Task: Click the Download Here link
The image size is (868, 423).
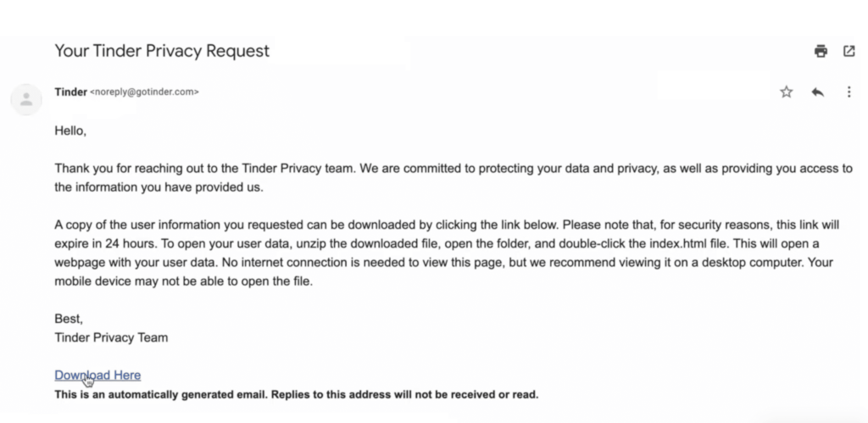Action: pyautogui.click(x=97, y=375)
